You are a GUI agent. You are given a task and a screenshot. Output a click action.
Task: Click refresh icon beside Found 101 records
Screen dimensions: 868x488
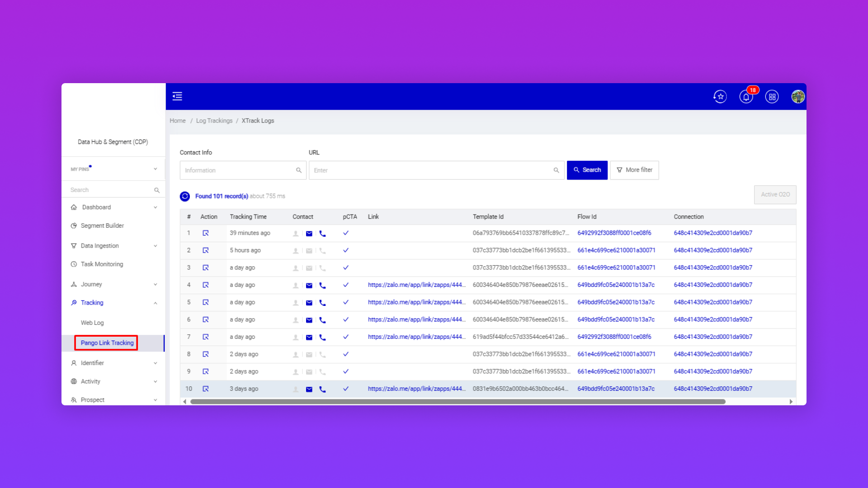coord(185,196)
